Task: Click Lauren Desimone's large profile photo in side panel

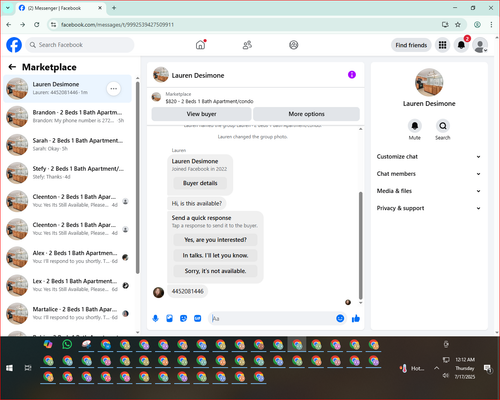Action: point(429,82)
